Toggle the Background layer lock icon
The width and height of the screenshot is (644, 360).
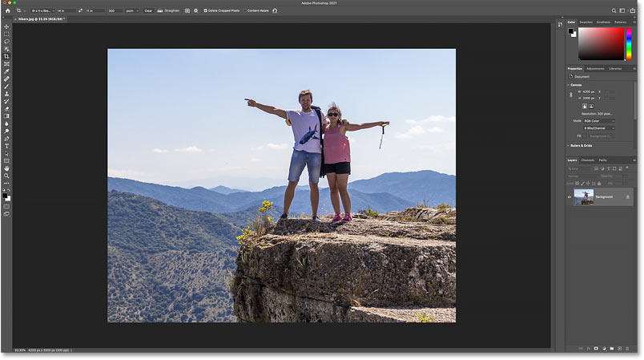coord(627,197)
